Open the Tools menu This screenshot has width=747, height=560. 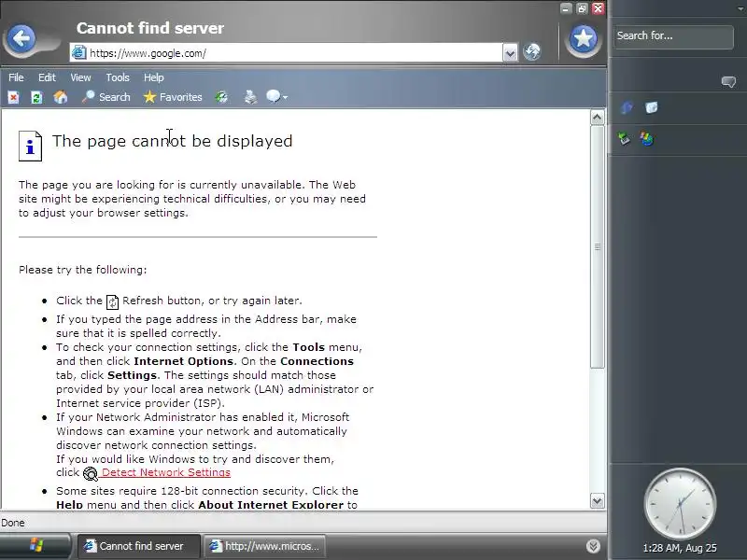click(x=118, y=77)
